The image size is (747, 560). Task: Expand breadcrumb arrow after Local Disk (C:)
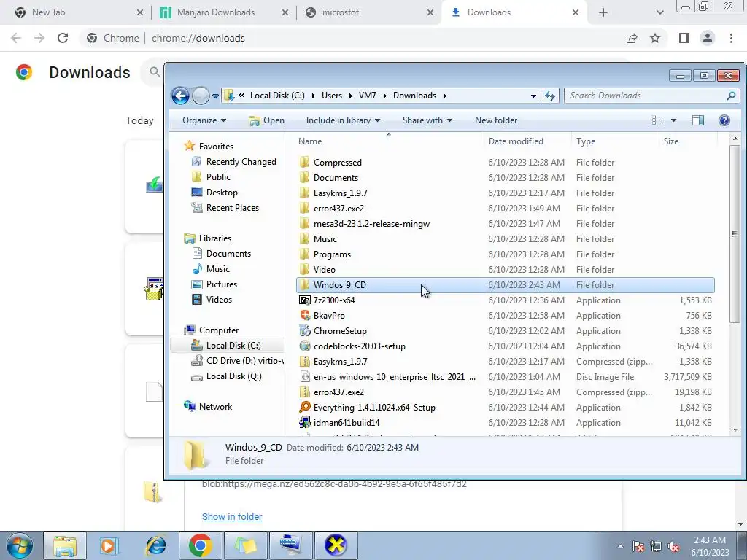[313, 96]
